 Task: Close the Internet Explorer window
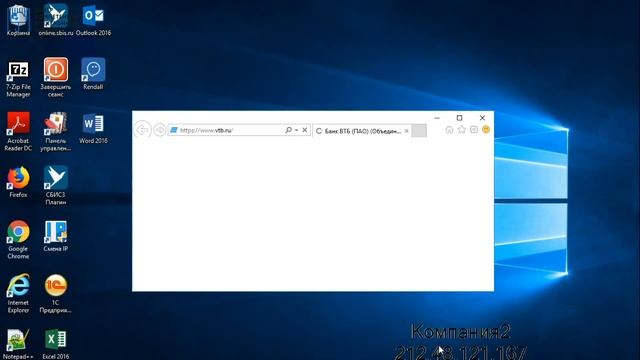482,118
